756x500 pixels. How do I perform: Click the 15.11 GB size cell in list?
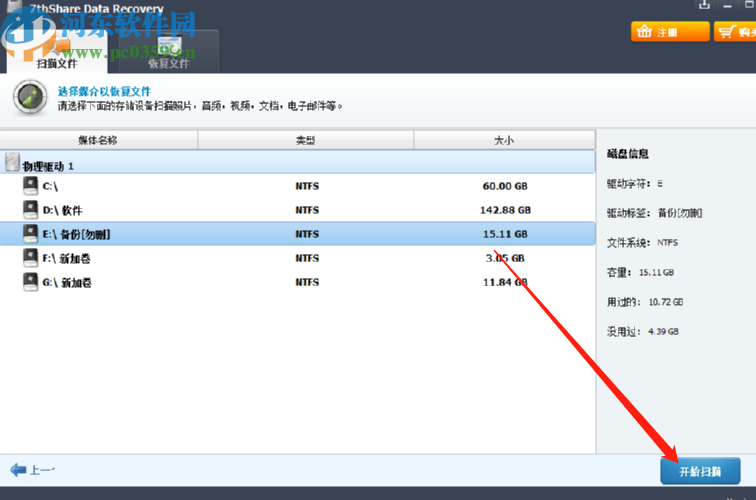(505, 234)
